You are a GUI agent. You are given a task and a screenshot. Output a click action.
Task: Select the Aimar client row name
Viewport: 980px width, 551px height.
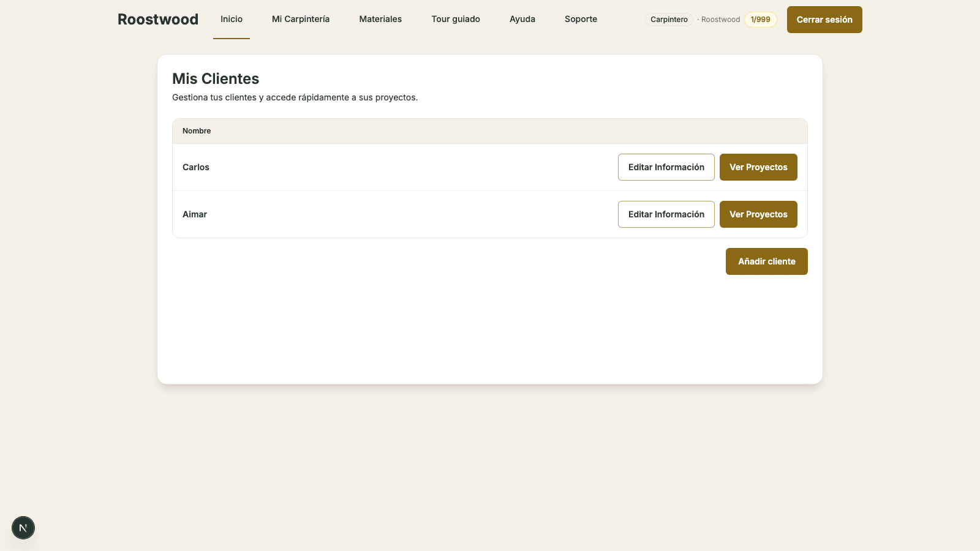click(195, 214)
